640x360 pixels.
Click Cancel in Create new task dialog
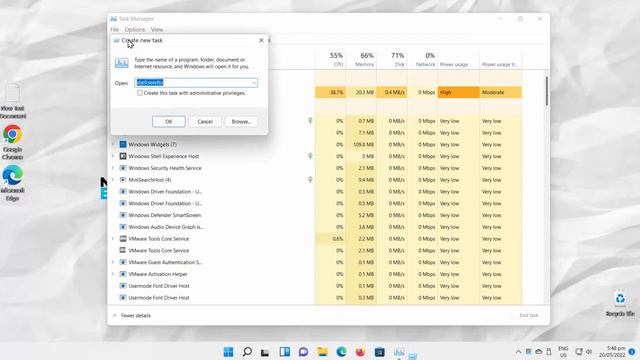pyautogui.click(x=205, y=122)
